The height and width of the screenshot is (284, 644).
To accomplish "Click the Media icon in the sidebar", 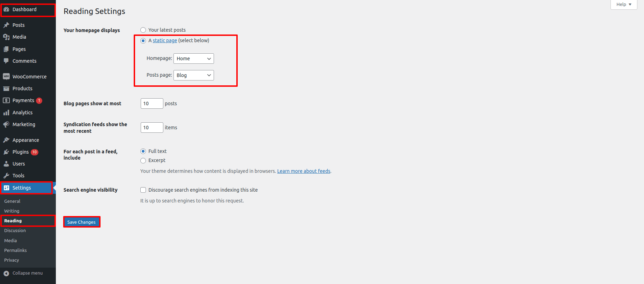I will 6,37.
